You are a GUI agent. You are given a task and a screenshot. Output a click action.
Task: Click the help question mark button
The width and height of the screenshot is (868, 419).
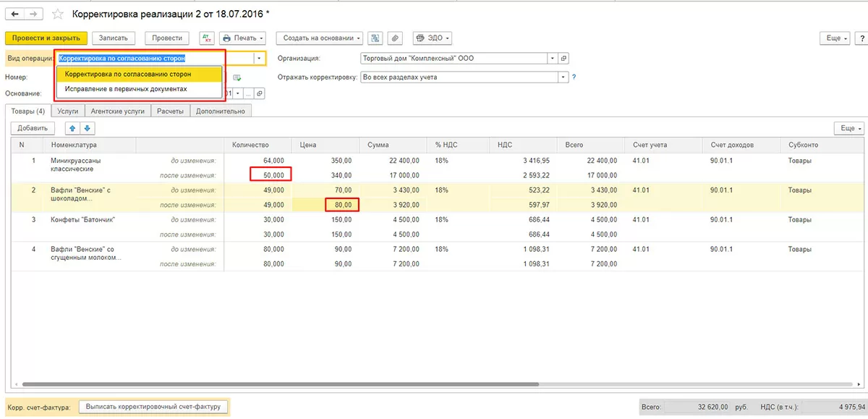click(x=861, y=38)
